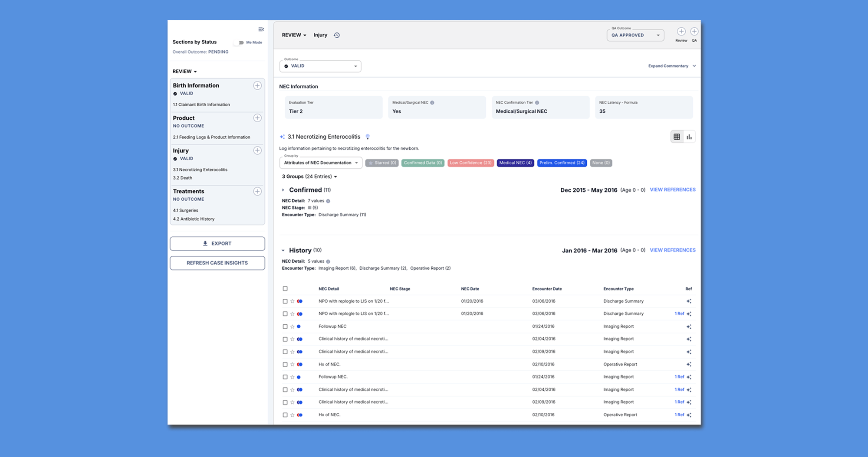Open the sidebar REVIEW dropdown

[185, 72]
